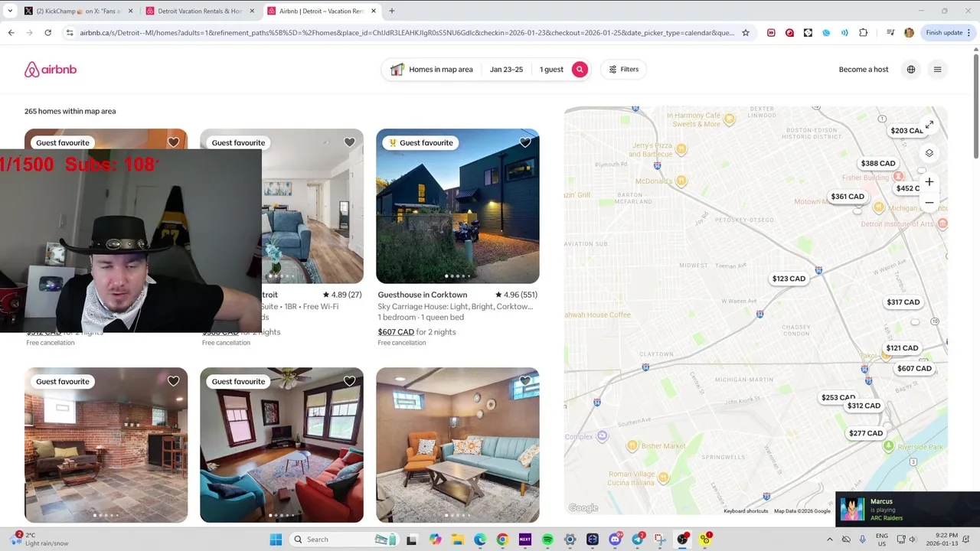
Task: Open the media control playlist icon
Action: coord(890,33)
